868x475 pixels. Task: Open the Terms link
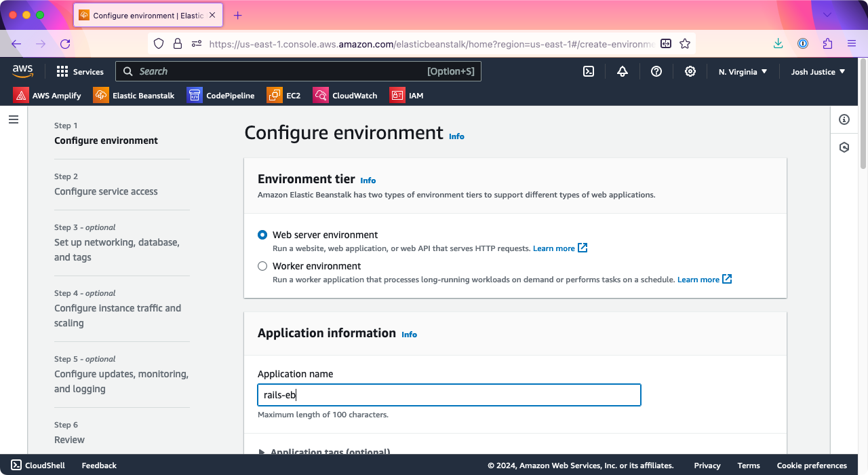pyautogui.click(x=749, y=465)
